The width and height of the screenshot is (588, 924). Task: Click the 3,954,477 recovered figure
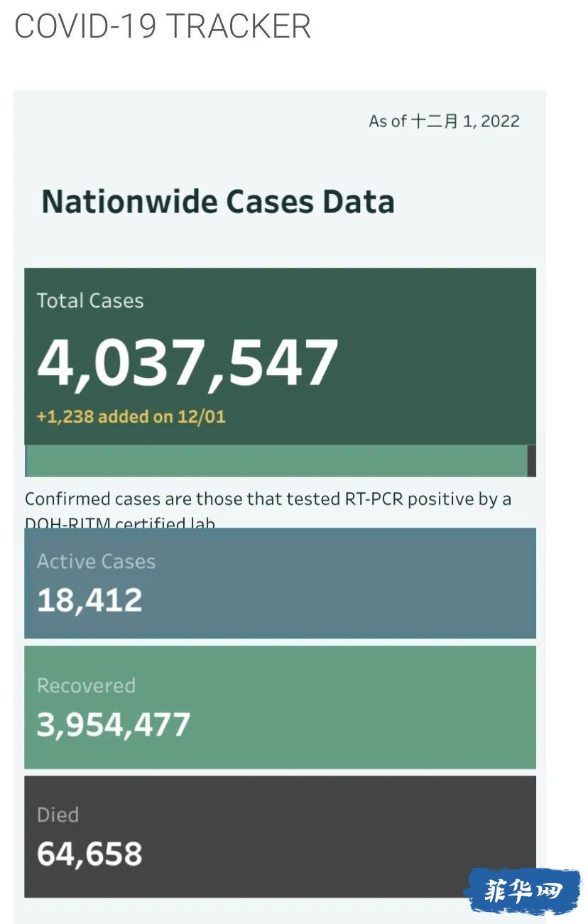point(114,724)
